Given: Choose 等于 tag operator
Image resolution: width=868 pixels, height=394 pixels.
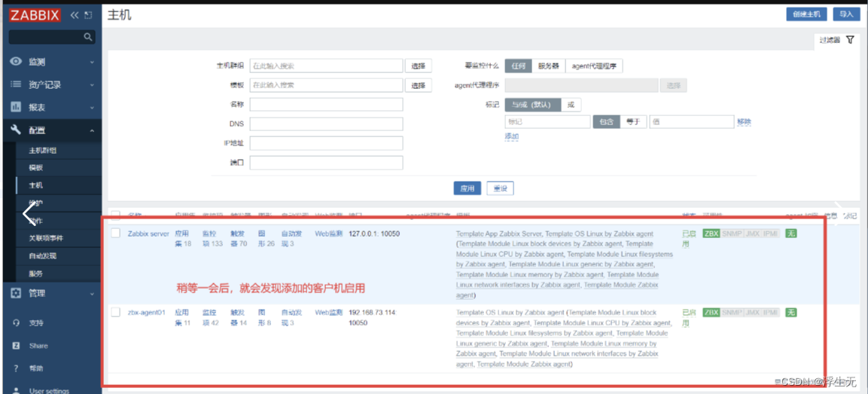Looking at the screenshot, I should pyautogui.click(x=632, y=122).
